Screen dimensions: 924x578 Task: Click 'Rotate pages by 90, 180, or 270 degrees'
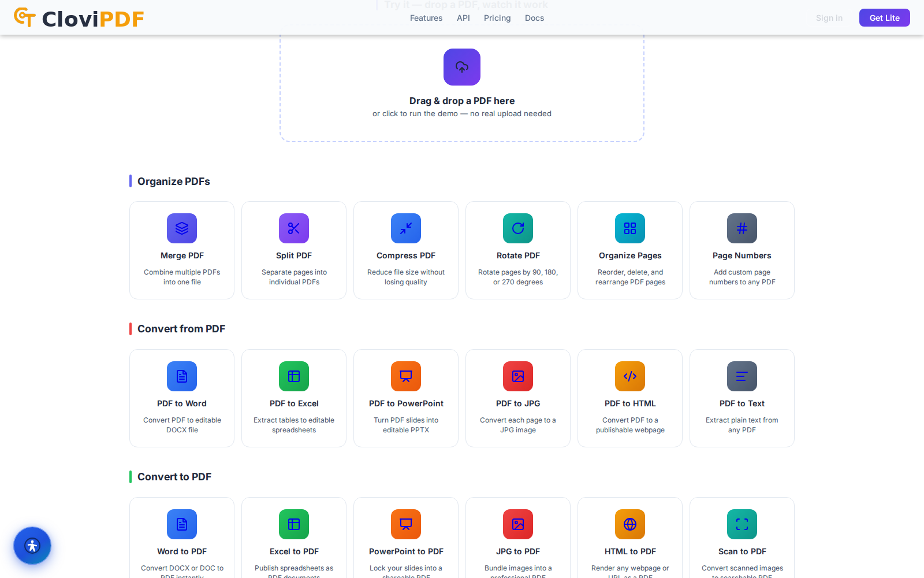pos(518,277)
